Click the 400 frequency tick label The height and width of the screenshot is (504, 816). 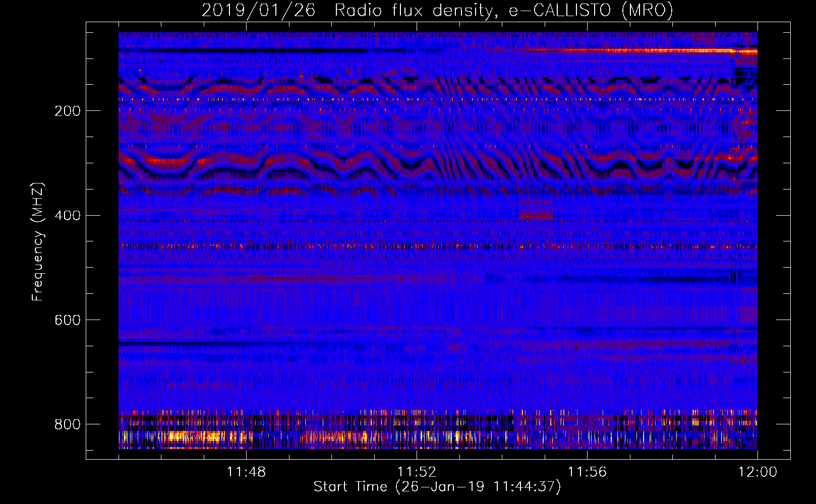[x=68, y=215]
